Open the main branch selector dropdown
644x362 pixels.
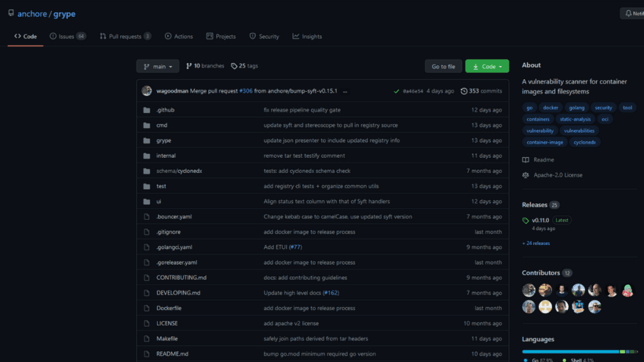coord(158,66)
